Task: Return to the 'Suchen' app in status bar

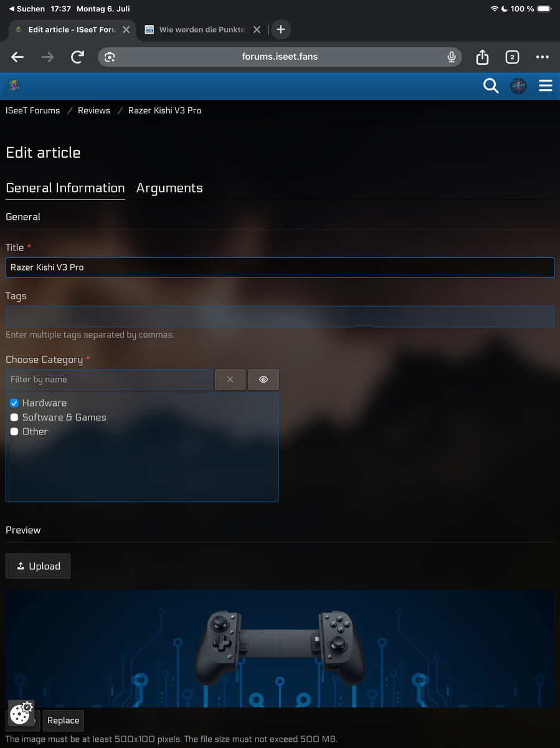Action: pos(27,9)
